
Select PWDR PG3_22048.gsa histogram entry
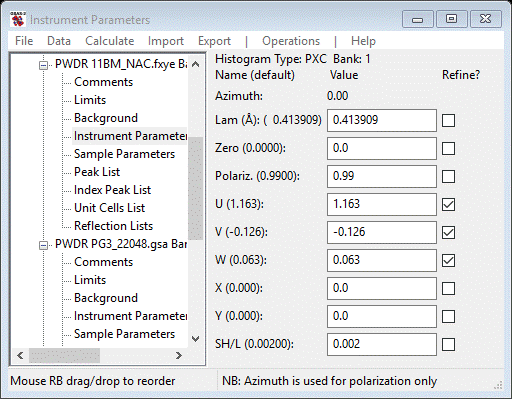click(121, 244)
